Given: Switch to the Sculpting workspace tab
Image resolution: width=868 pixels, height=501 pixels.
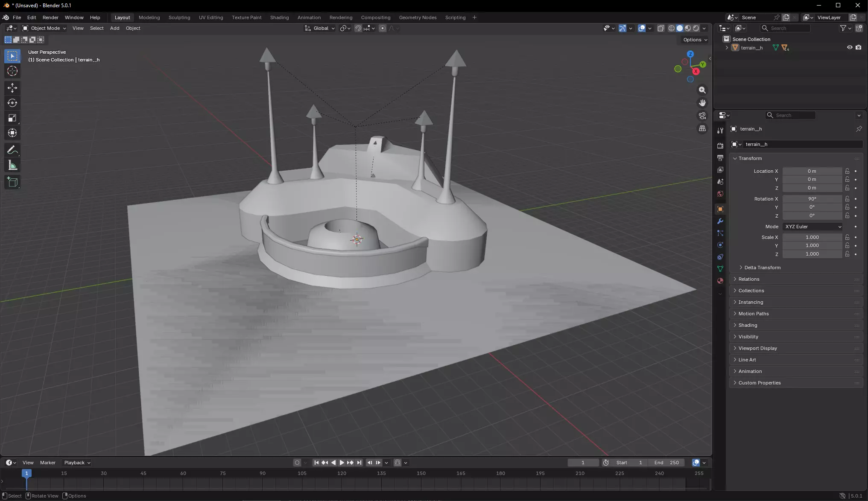Looking at the screenshot, I should coord(179,17).
